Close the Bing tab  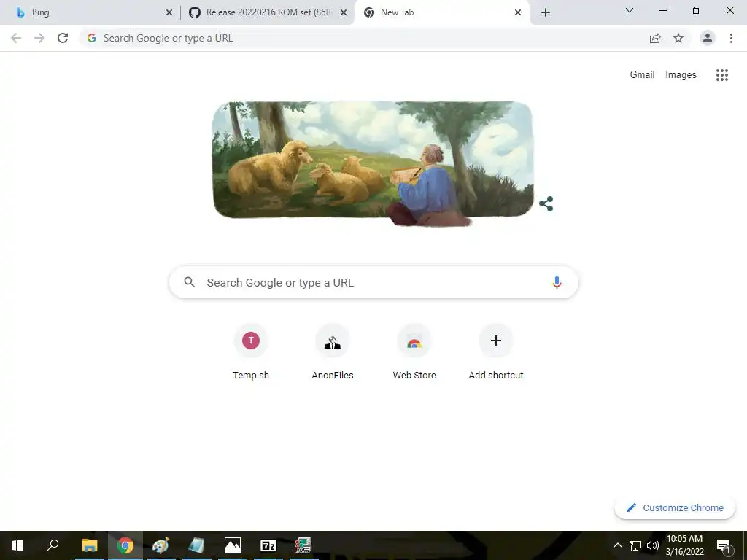pyautogui.click(x=169, y=12)
